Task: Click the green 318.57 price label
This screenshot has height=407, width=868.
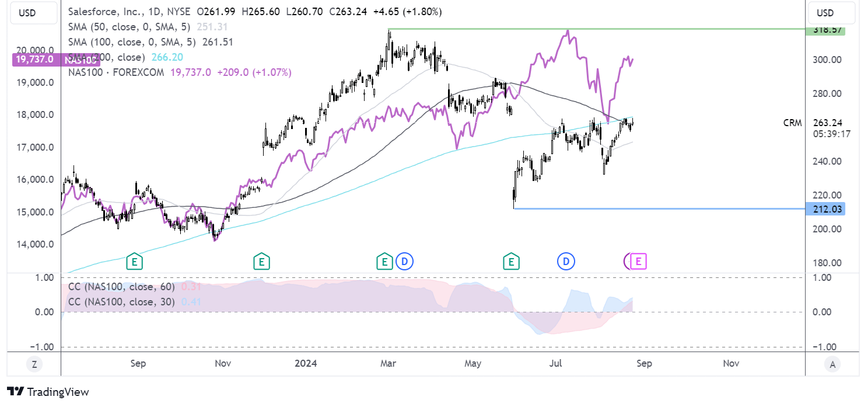Action: pos(825,30)
